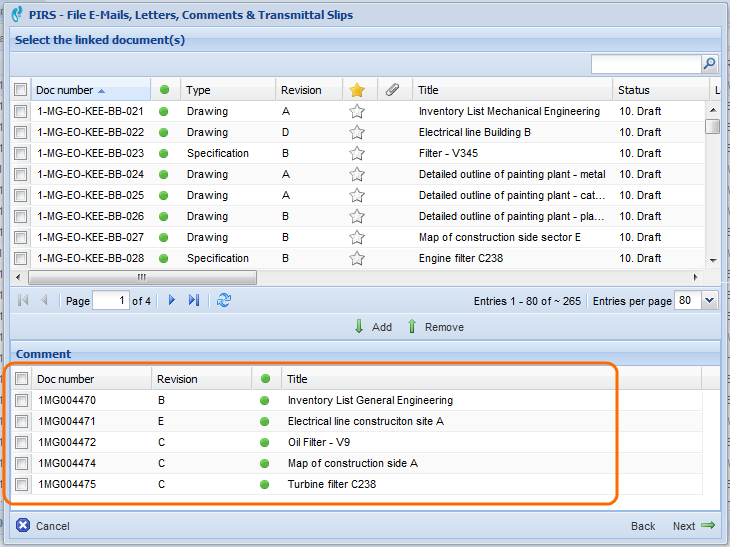Star document 1-MG-EO-KEE-BB-022

[357, 132]
